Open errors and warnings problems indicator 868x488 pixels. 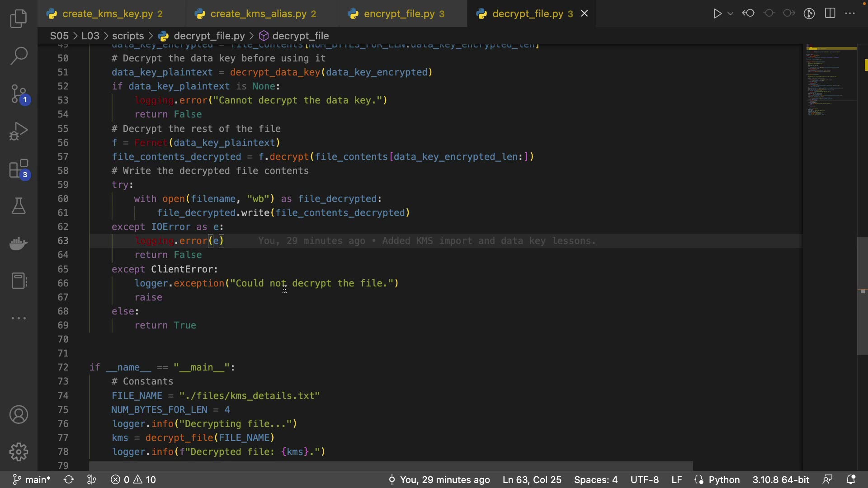[133, 479]
